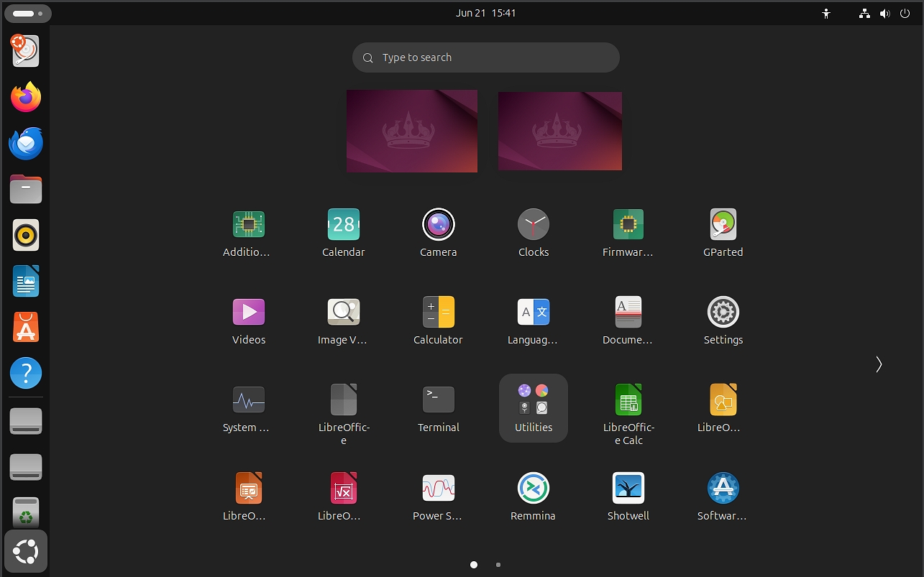The width and height of the screenshot is (924, 577).
Task: Open the GParted app icon
Action: tap(723, 225)
